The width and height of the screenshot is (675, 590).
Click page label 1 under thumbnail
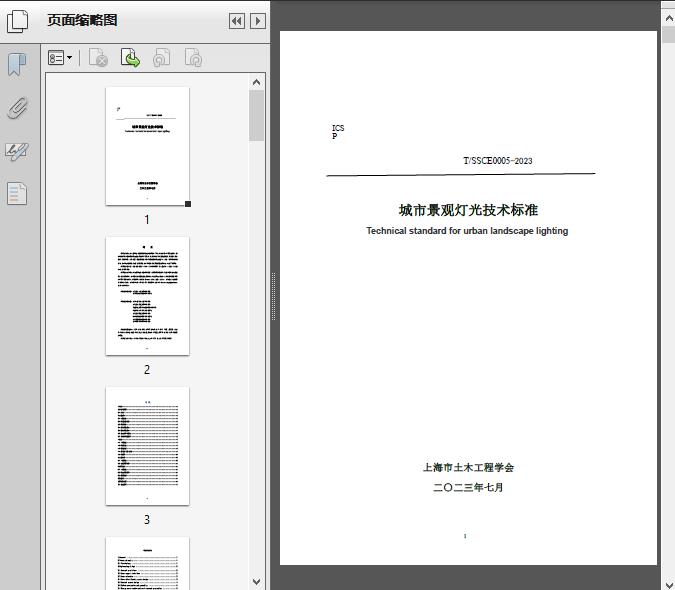click(147, 219)
